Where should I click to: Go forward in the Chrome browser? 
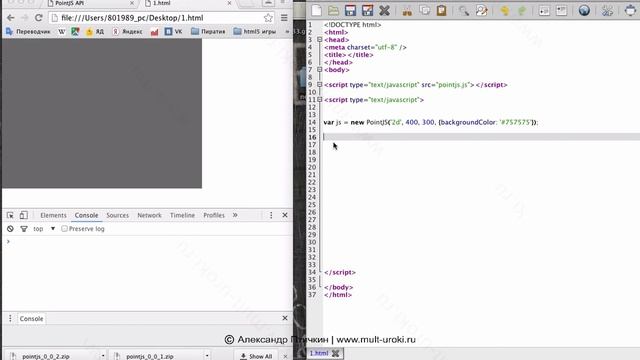point(24,18)
